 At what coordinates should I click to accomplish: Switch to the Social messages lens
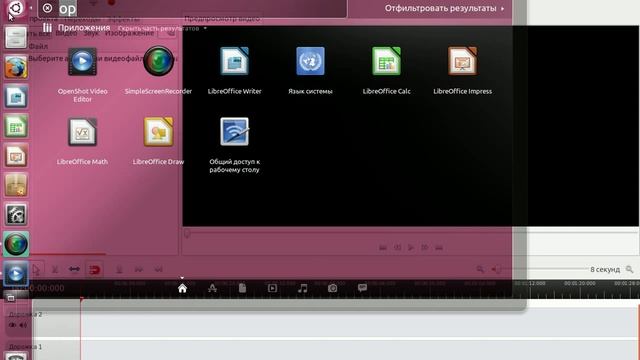coord(362,288)
